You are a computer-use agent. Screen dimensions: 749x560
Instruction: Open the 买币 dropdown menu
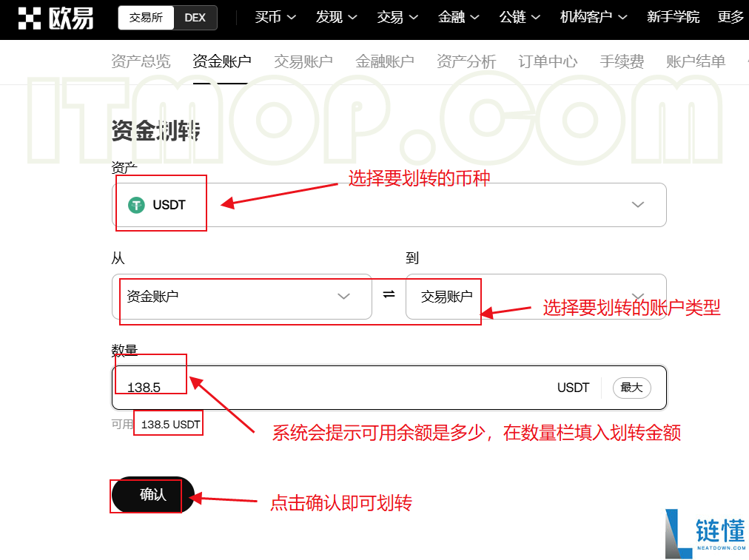coord(275,18)
